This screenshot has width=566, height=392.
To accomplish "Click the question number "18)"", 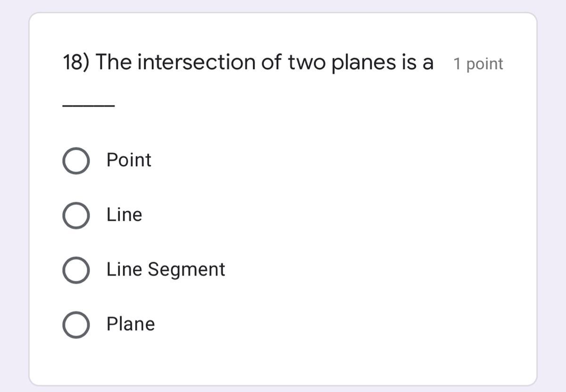I will click(x=76, y=63).
